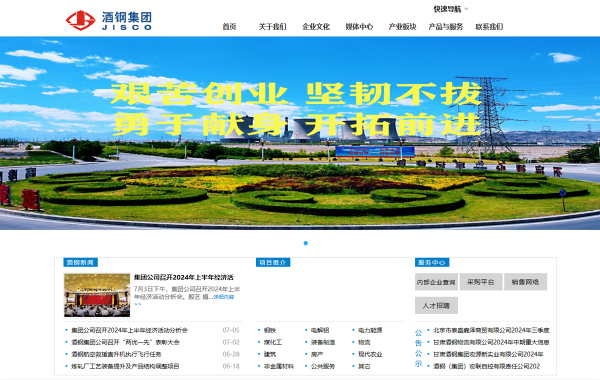600x380 pixels.
Task: Open the 关于我们 menu item
Action: [x=272, y=26]
